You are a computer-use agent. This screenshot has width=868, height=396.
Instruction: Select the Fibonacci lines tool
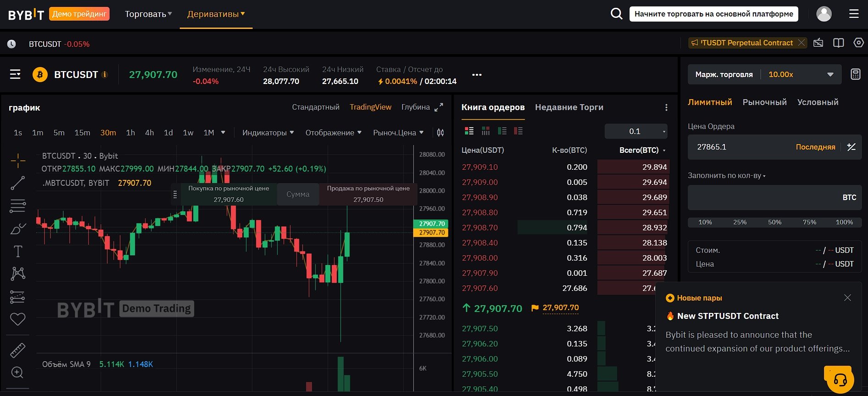pyautogui.click(x=18, y=206)
